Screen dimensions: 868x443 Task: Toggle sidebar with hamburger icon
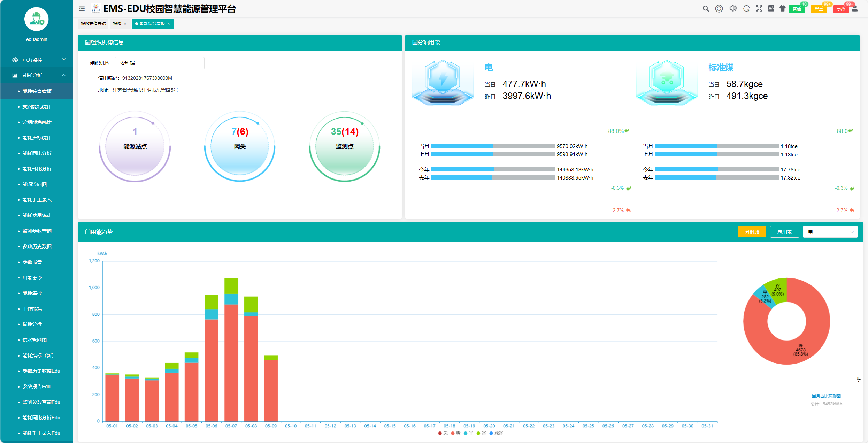click(82, 9)
